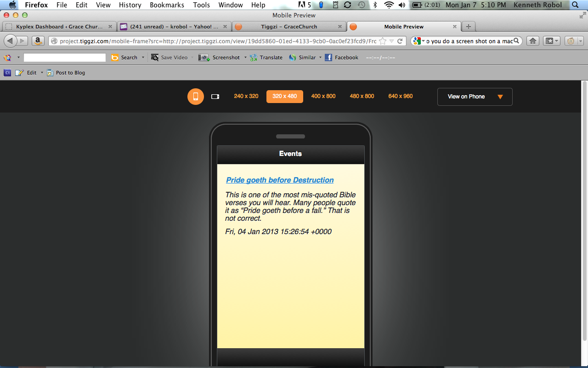Open Pride goeth before Destruction link
The image size is (588, 368).
pos(280,180)
